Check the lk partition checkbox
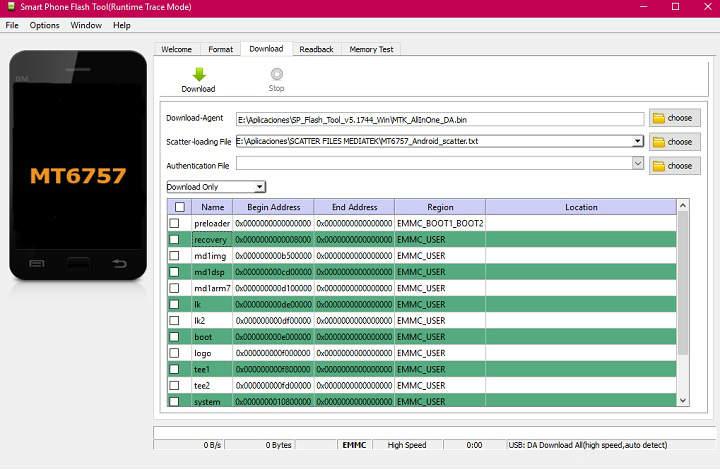Screen dimensions: 720x469 point(174,304)
